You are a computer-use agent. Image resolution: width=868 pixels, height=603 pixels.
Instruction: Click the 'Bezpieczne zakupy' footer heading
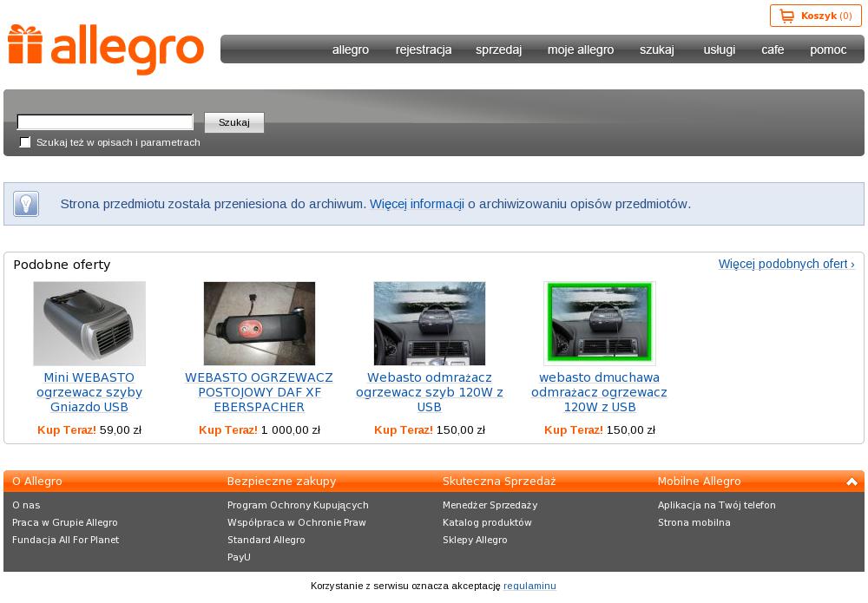coord(282,482)
